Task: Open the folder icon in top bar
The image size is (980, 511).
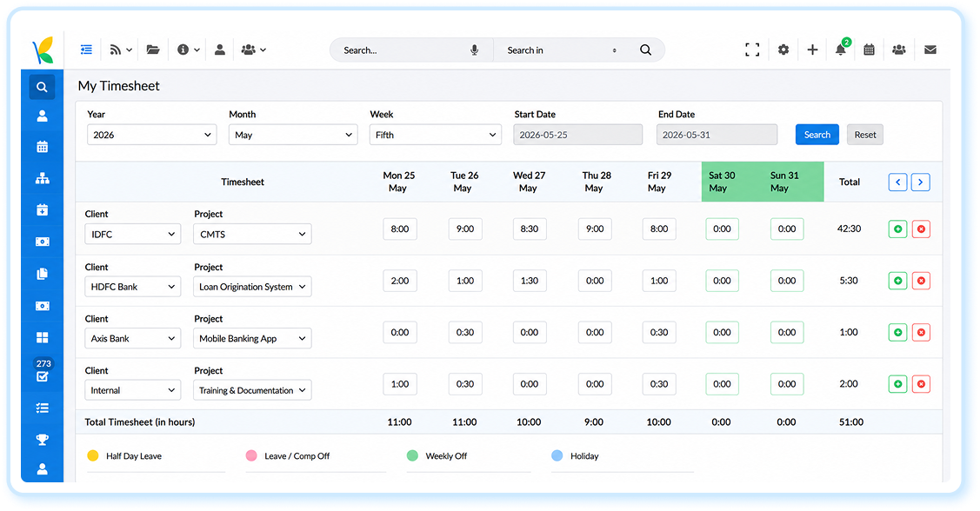Action: point(152,50)
